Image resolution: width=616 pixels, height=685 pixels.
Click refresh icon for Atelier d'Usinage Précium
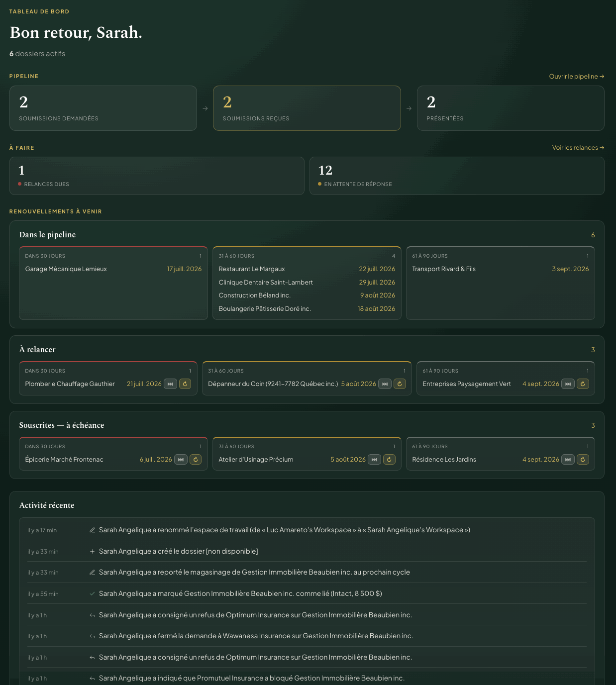tap(389, 460)
